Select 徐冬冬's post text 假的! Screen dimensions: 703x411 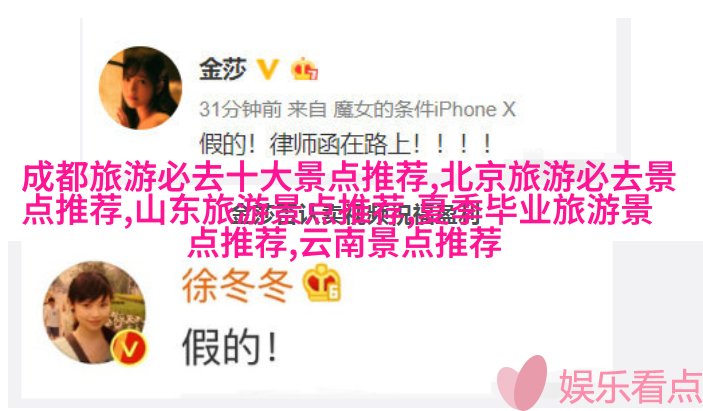230,346
